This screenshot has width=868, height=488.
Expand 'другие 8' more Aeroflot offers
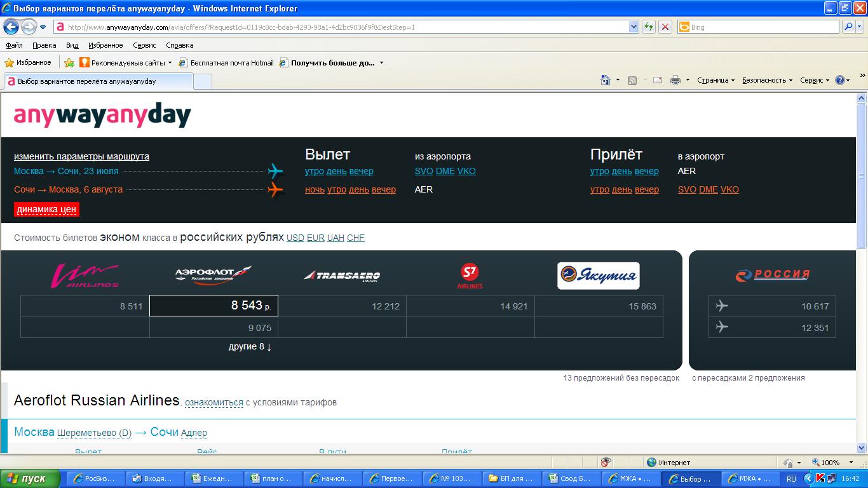(250, 347)
